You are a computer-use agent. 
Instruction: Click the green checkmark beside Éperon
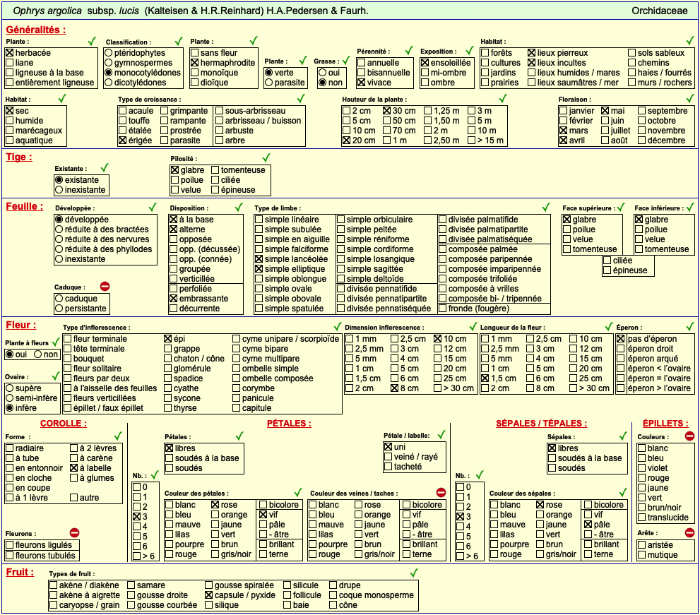[x=690, y=327]
